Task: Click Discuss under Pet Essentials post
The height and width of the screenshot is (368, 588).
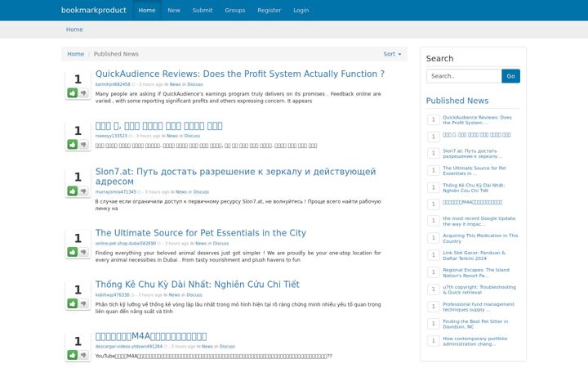Action: tap(220, 244)
